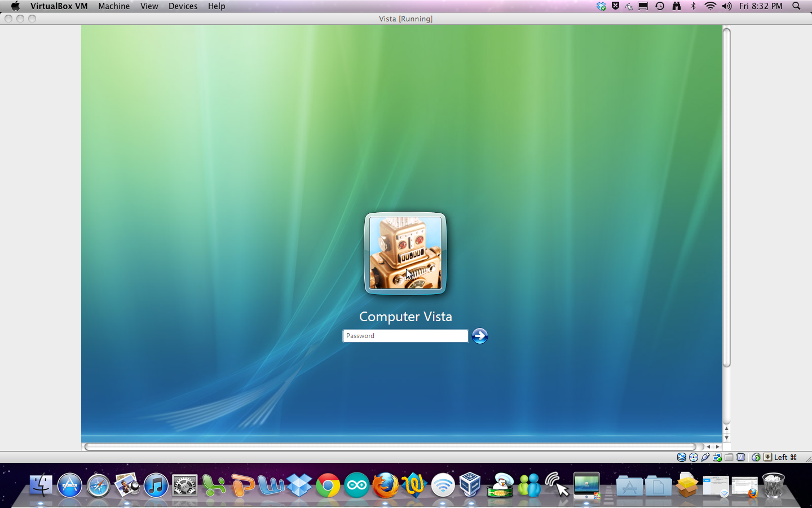The width and height of the screenshot is (812, 508).
Task: Click the horizontal scrollbar right arrow
Action: tap(717, 446)
